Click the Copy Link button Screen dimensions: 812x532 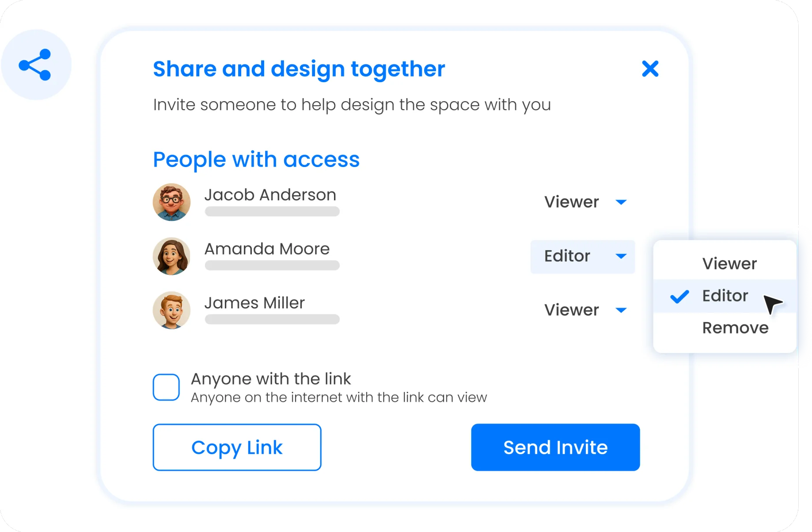coord(237,447)
